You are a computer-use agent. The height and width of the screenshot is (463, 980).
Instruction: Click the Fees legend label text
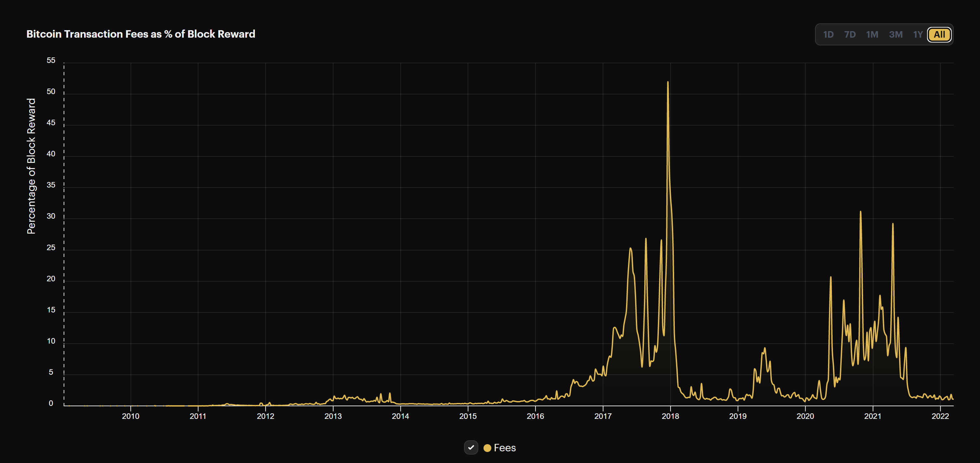click(x=505, y=447)
